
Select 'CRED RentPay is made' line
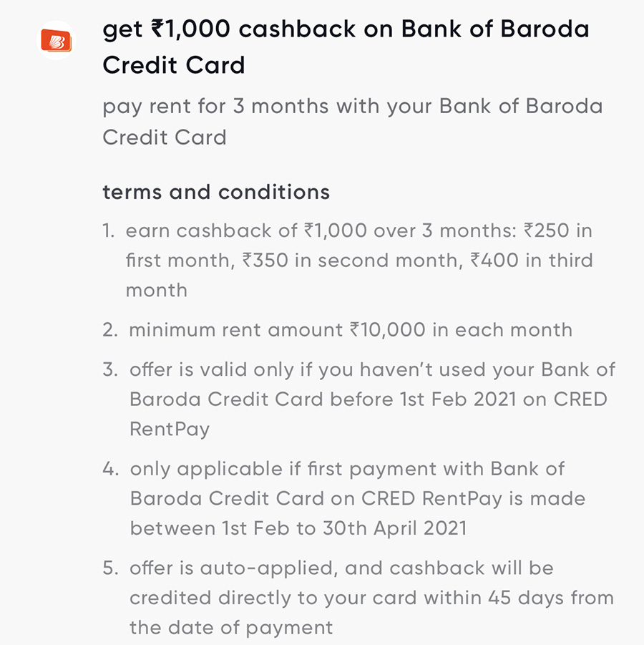point(357,499)
